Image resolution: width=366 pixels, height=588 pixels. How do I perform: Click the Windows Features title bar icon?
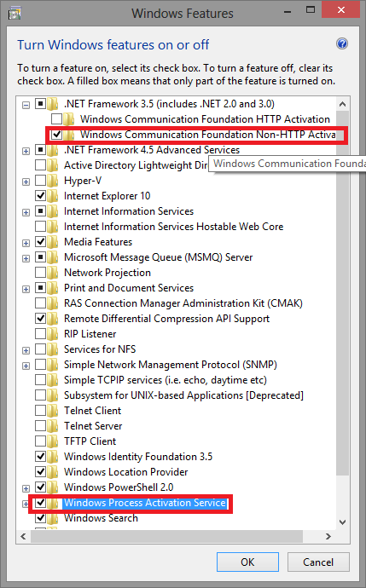(x=15, y=13)
